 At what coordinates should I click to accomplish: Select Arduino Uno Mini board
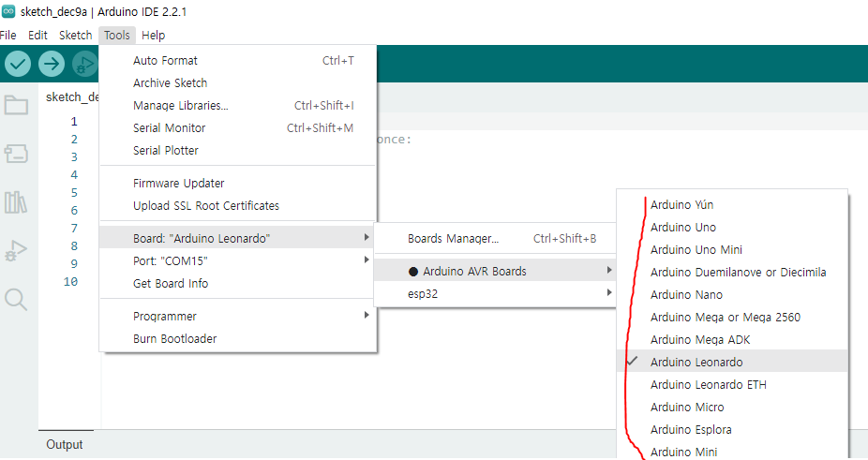pos(732,249)
